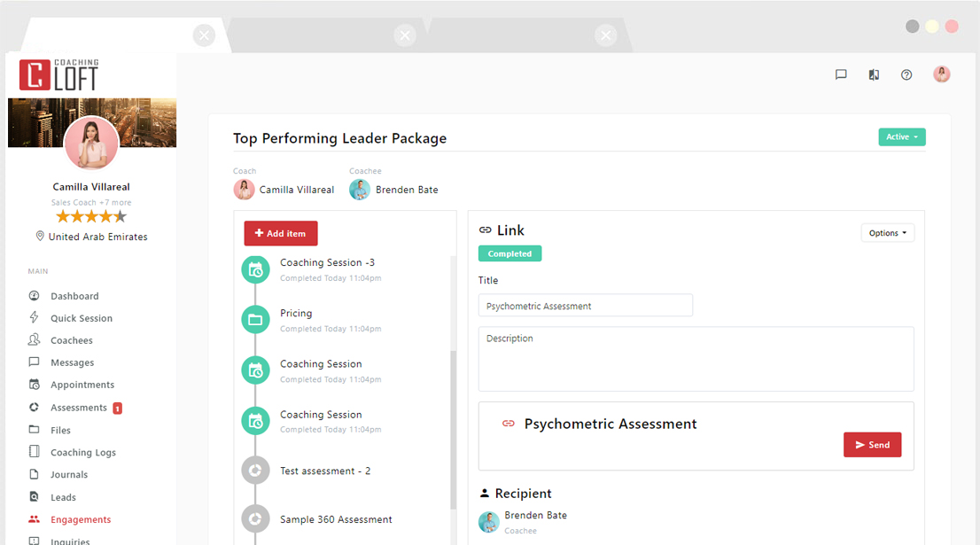
Task: Open Engagements in the sidebar menu
Action: click(32, 519)
